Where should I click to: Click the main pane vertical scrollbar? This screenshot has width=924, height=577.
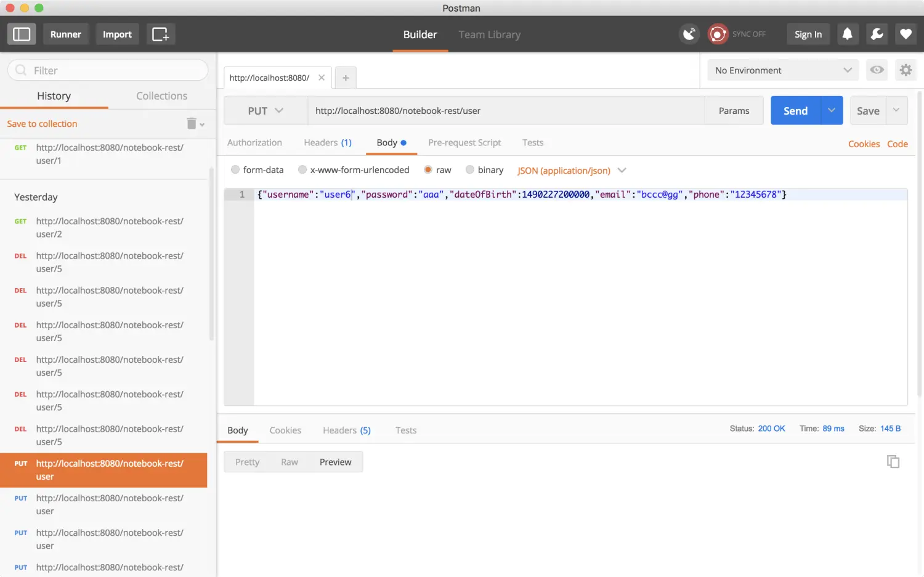click(x=920, y=244)
